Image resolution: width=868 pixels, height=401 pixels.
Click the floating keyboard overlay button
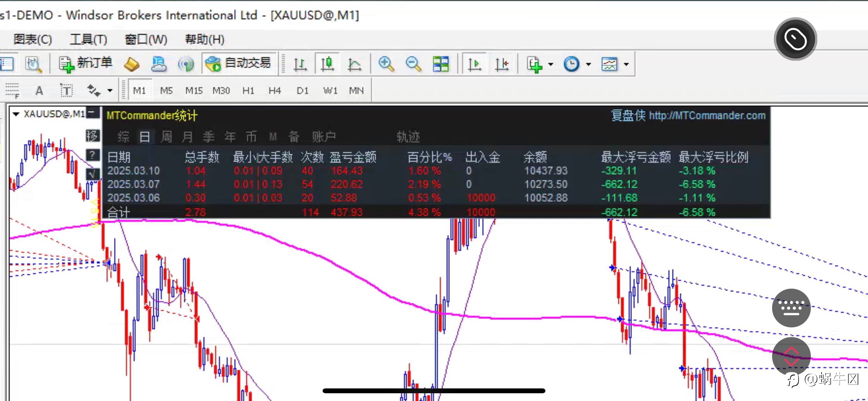coord(791,308)
